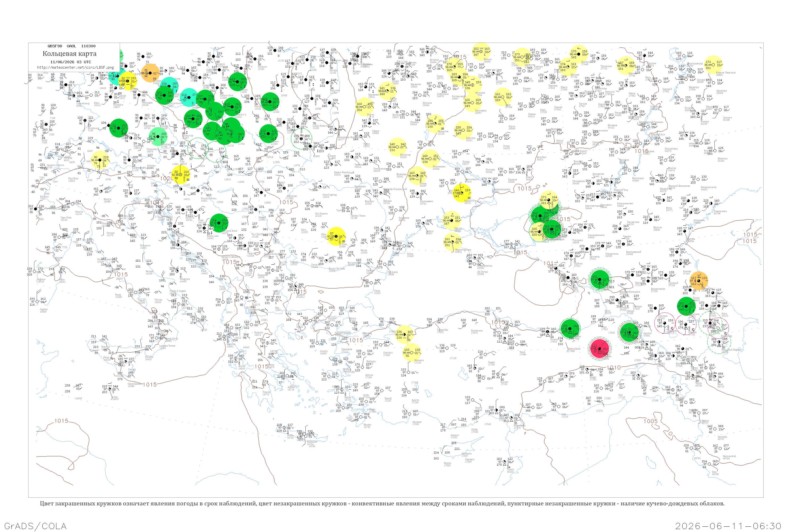Click the station label 'Tokat 17086'
Viewport: 798px width, 532px height.
point(523,353)
